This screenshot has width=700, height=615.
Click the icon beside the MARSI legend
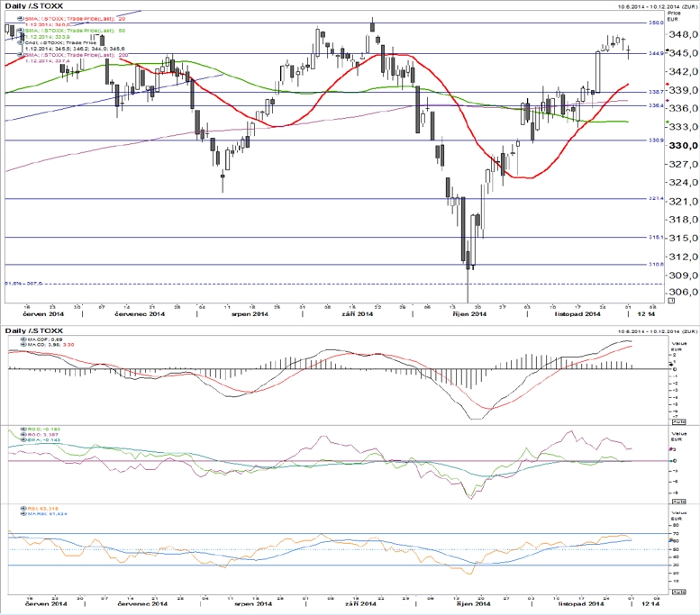(23, 513)
